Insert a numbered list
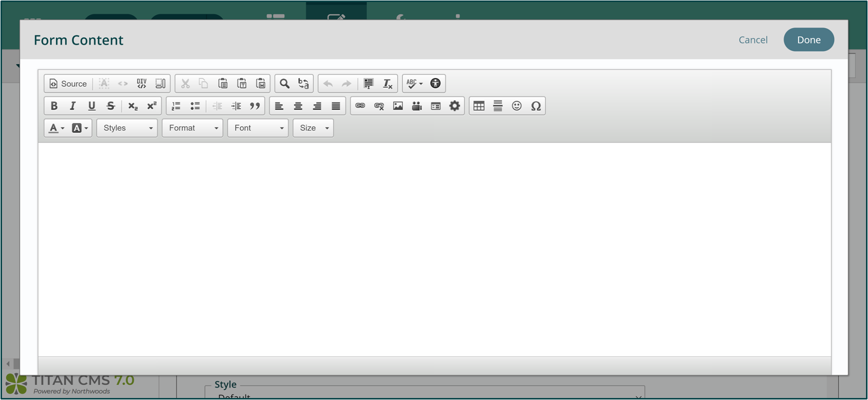868x400 pixels. [176, 106]
